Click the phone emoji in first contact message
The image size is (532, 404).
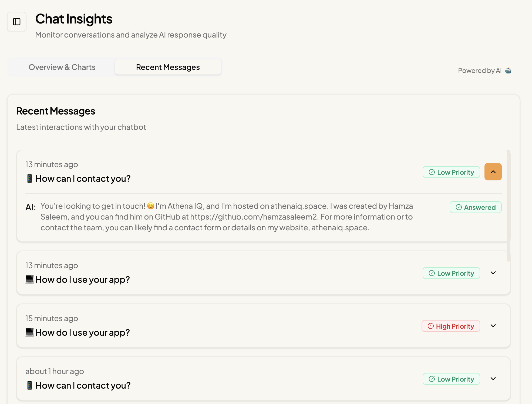pos(29,179)
